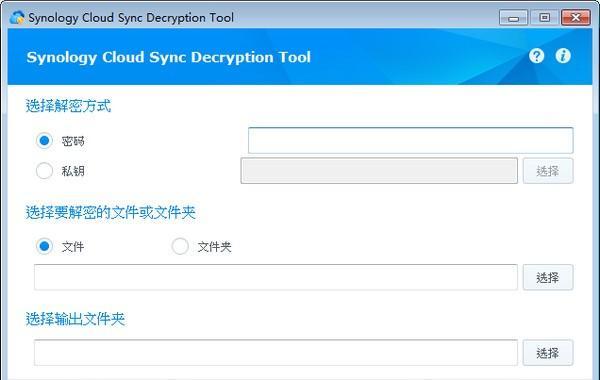
Task: Click the private key path field
Action: click(x=379, y=171)
